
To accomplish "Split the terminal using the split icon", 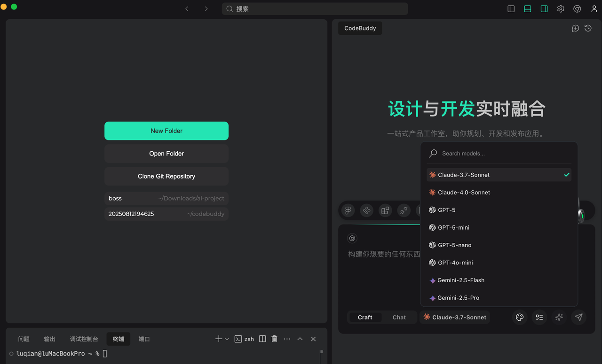I will (262, 339).
